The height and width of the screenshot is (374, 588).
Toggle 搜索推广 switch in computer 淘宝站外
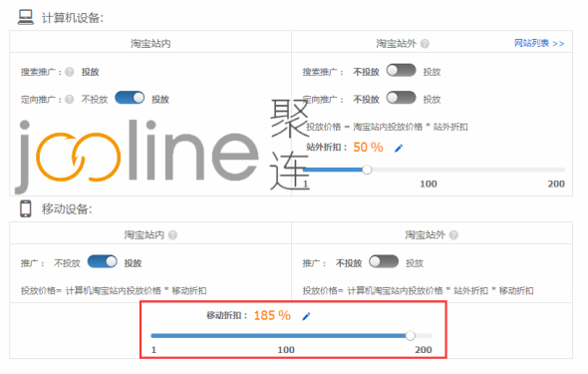[402, 70]
